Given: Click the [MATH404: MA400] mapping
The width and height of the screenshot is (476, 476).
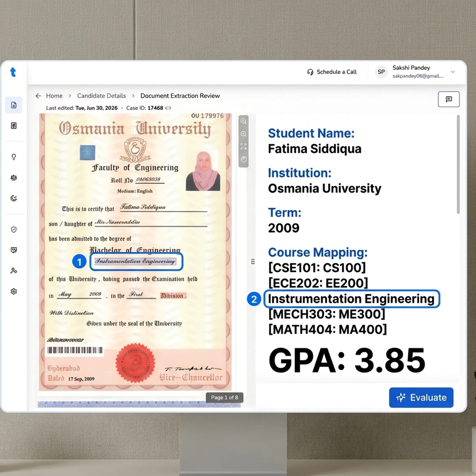Looking at the screenshot, I should [327, 329].
